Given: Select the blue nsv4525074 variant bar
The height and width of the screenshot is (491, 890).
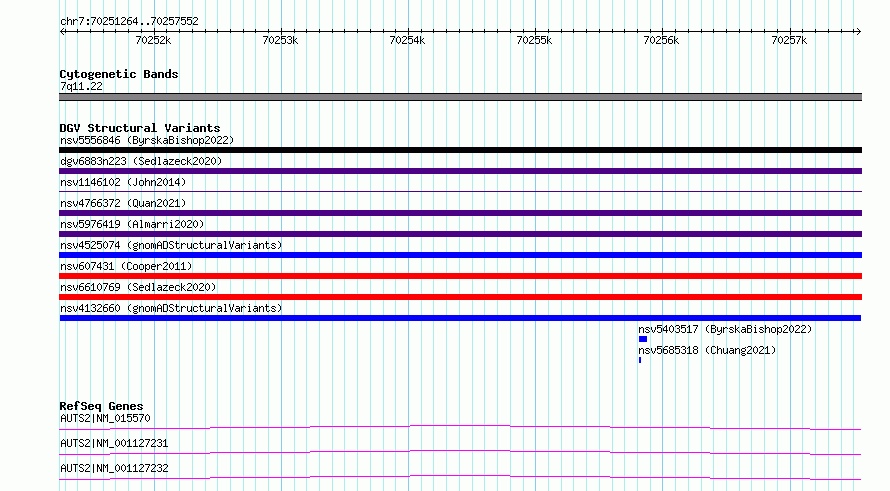Looking at the screenshot, I should click(x=460, y=255).
